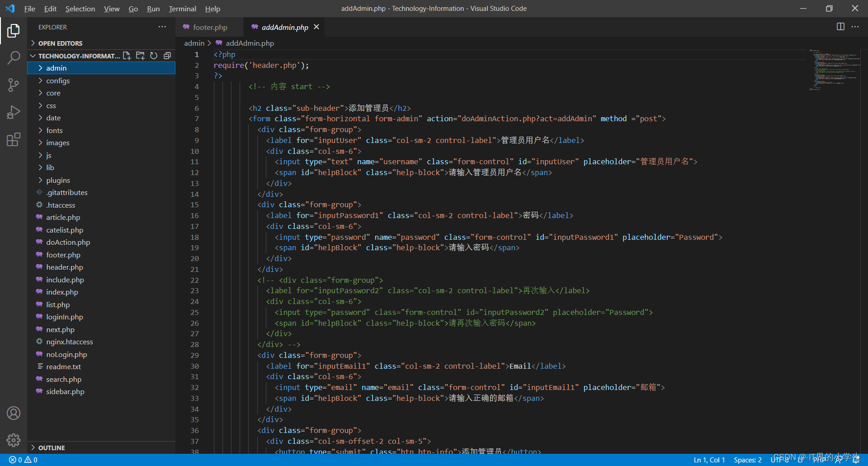Open the Go menu

click(x=133, y=9)
